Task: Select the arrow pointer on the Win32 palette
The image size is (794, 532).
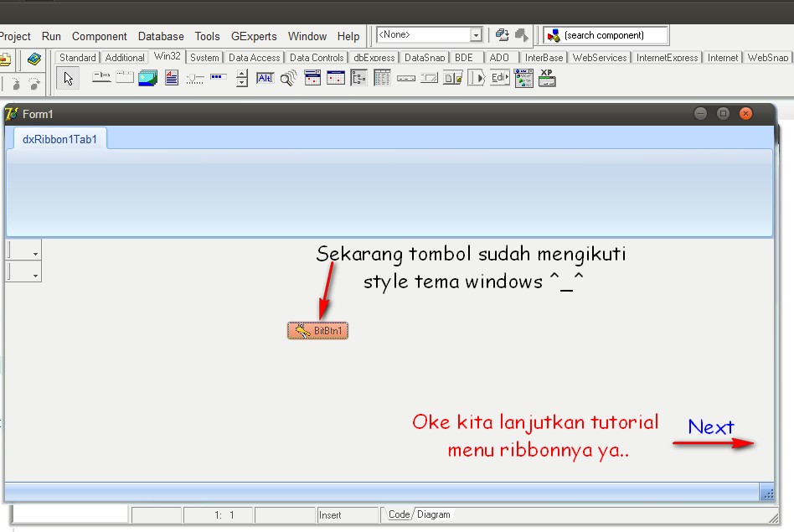Action: (67, 77)
